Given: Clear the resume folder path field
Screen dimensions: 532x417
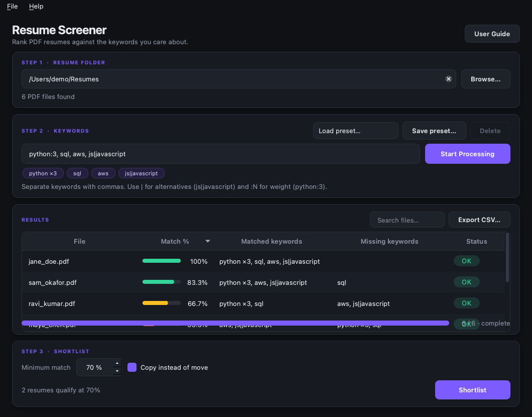Looking at the screenshot, I should click(449, 79).
